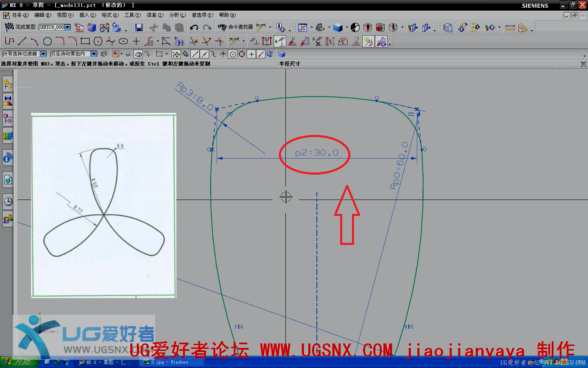Select the Line sketch tool
Screen dimensions: 588x368
[x=22, y=41]
